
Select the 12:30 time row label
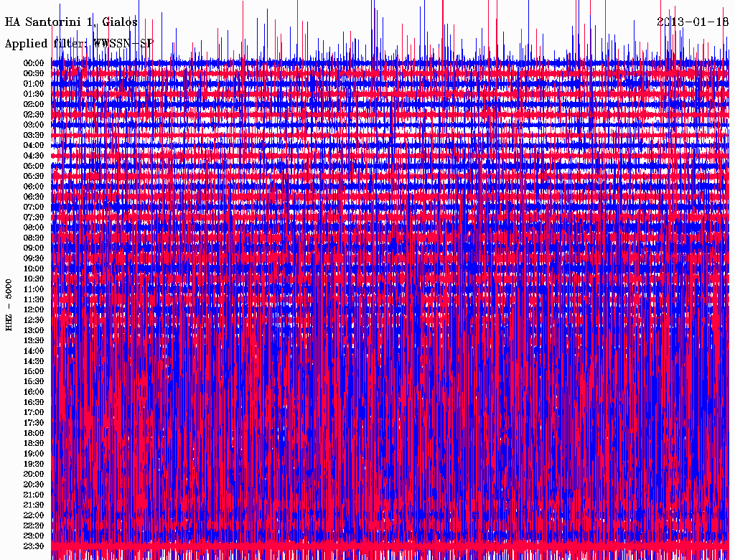pos(34,320)
